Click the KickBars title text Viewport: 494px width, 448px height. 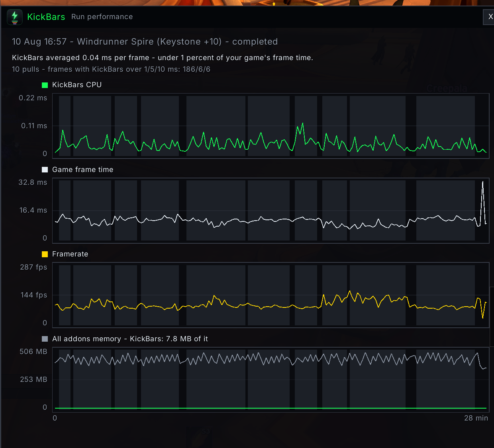tap(46, 17)
